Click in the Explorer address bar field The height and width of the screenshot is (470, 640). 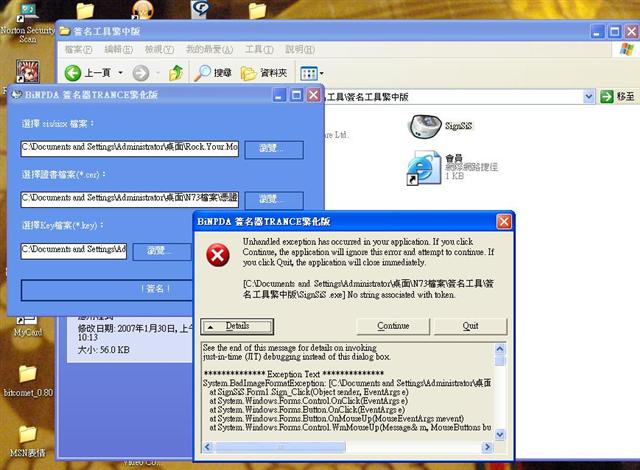pos(451,97)
